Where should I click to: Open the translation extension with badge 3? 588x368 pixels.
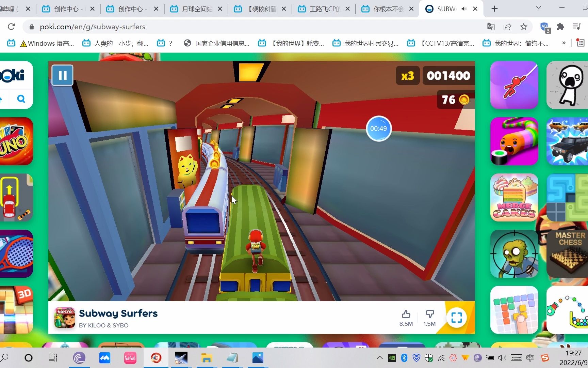click(545, 27)
